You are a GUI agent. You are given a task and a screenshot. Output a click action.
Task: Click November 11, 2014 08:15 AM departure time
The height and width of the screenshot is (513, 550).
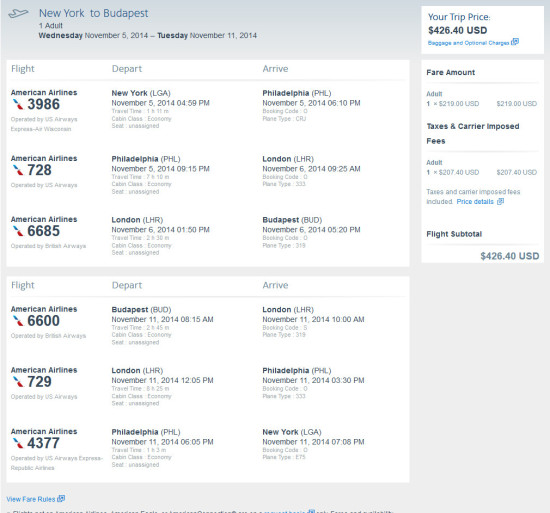pos(162,319)
